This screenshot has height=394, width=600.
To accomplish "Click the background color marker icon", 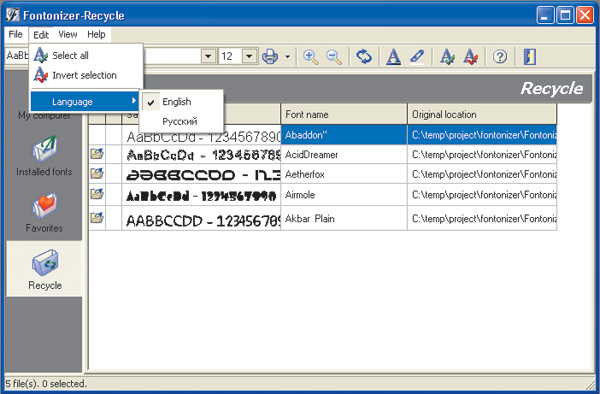I will [x=417, y=57].
